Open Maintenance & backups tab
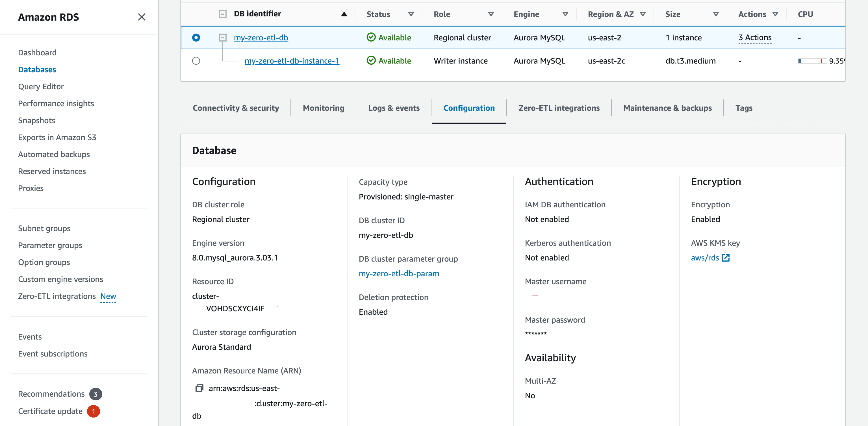The image size is (868, 426). coord(667,108)
